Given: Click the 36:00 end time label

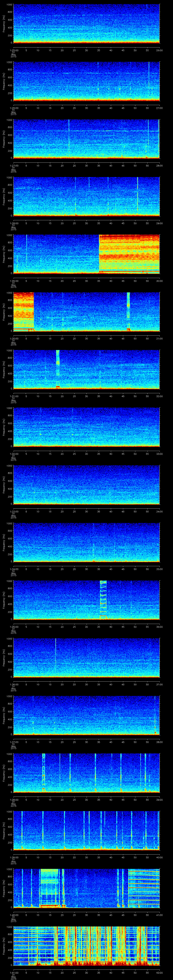Looking at the screenshot, I should pyautogui.click(x=159, y=627).
